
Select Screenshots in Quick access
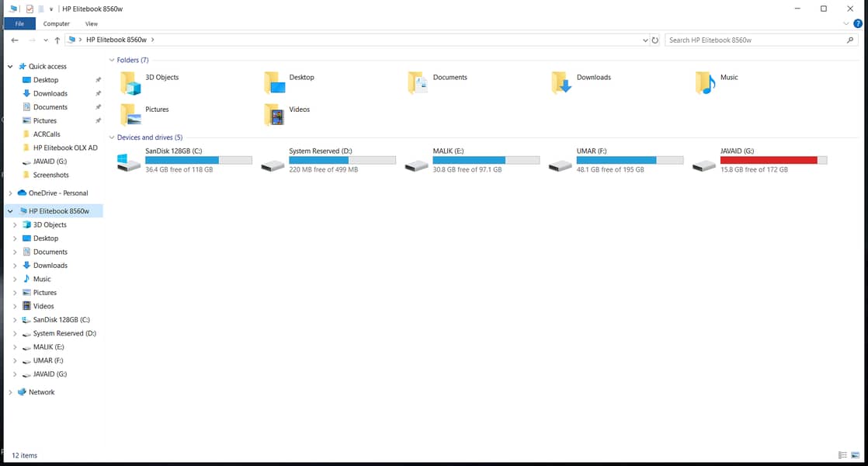[x=50, y=176]
